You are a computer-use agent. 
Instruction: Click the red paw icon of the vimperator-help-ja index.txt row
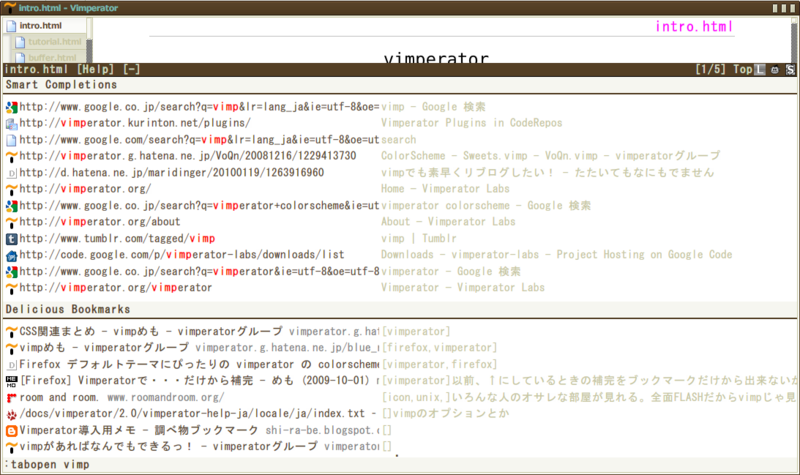click(11, 414)
